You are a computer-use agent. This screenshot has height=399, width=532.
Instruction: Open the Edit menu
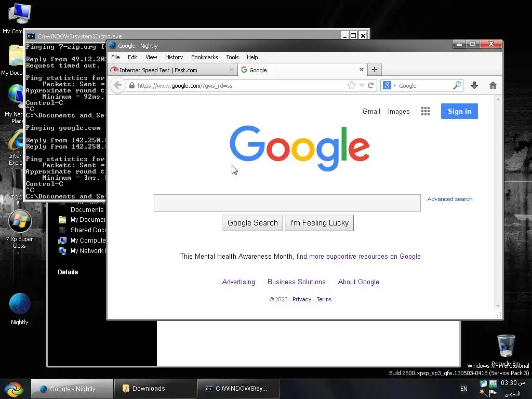(132, 57)
